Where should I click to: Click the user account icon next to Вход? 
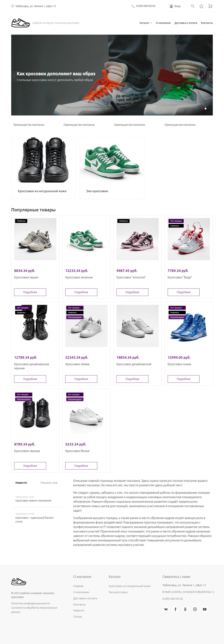click(x=171, y=6)
